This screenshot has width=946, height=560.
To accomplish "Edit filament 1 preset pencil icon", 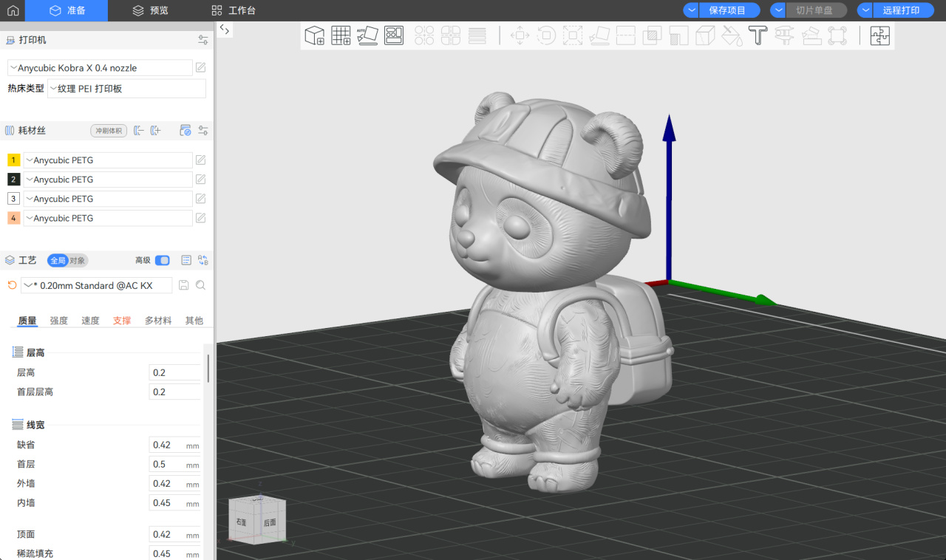I will tap(200, 160).
